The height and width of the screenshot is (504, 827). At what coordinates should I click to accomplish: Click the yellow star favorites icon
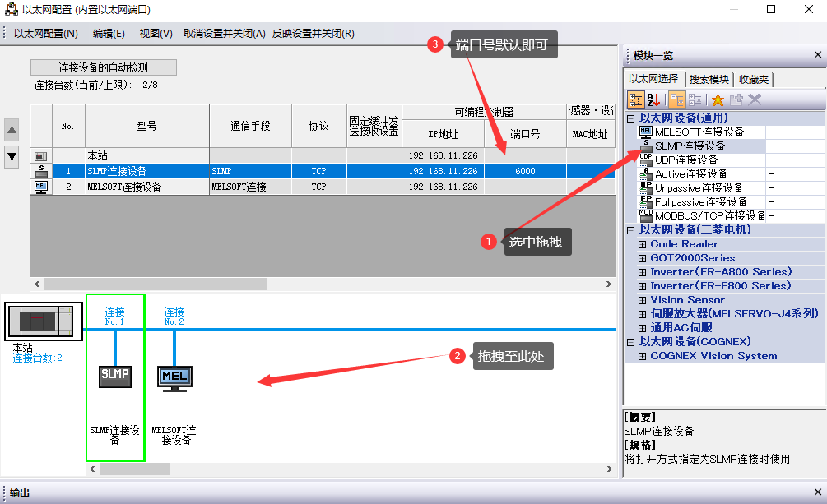click(x=718, y=99)
